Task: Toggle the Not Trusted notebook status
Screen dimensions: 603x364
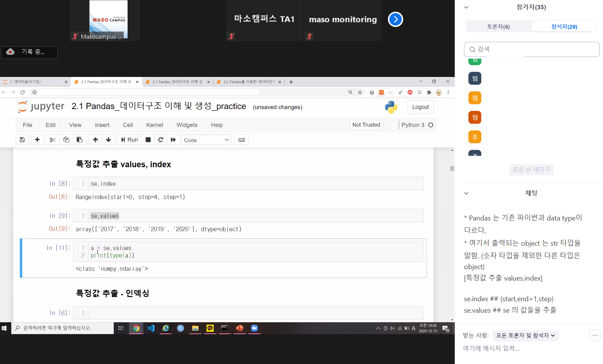Action: [x=366, y=125]
